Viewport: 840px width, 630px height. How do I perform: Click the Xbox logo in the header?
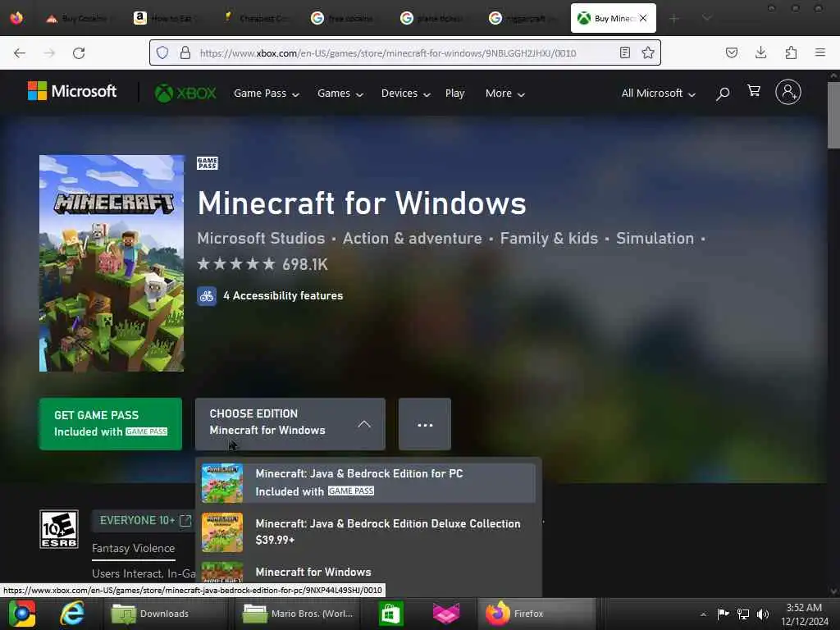point(185,94)
